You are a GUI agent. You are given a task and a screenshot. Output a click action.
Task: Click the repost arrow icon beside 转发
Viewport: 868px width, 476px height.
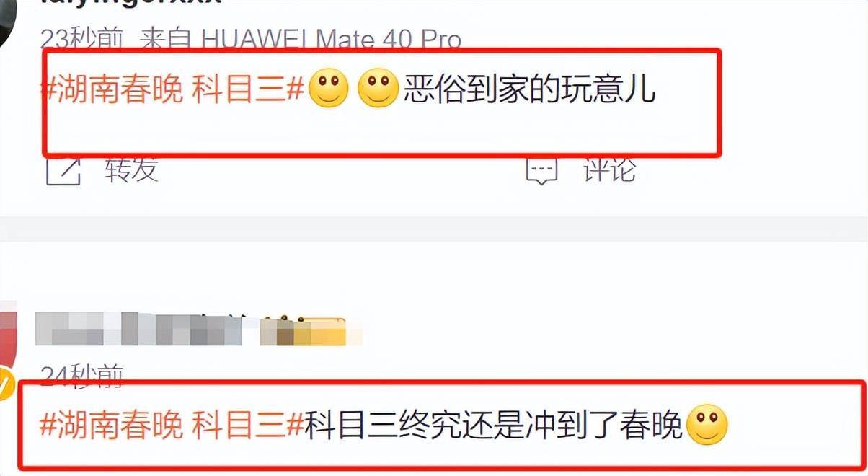tap(63, 170)
